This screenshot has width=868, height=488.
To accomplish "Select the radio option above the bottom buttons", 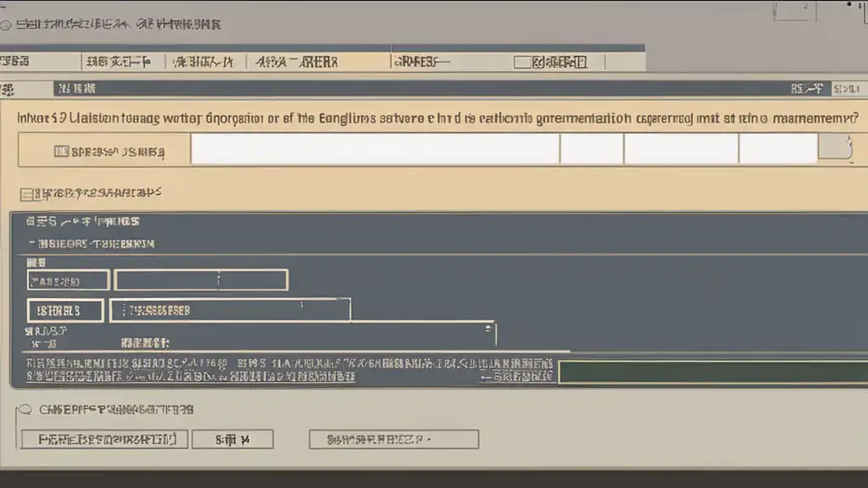I will pos(25,410).
